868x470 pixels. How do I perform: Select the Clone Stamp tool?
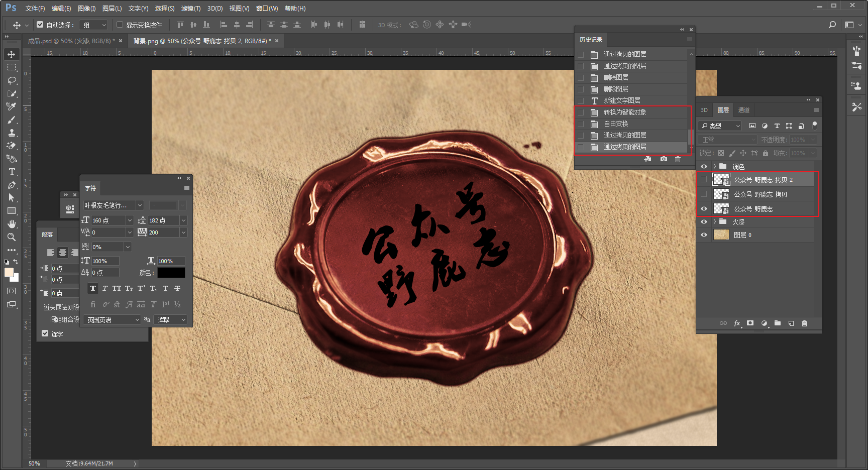pyautogui.click(x=12, y=133)
